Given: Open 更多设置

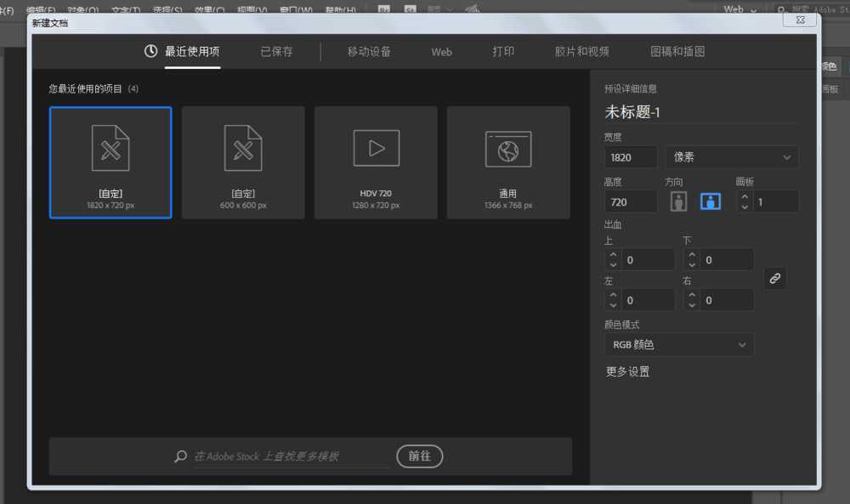Looking at the screenshot, I should tap(630, 371).
